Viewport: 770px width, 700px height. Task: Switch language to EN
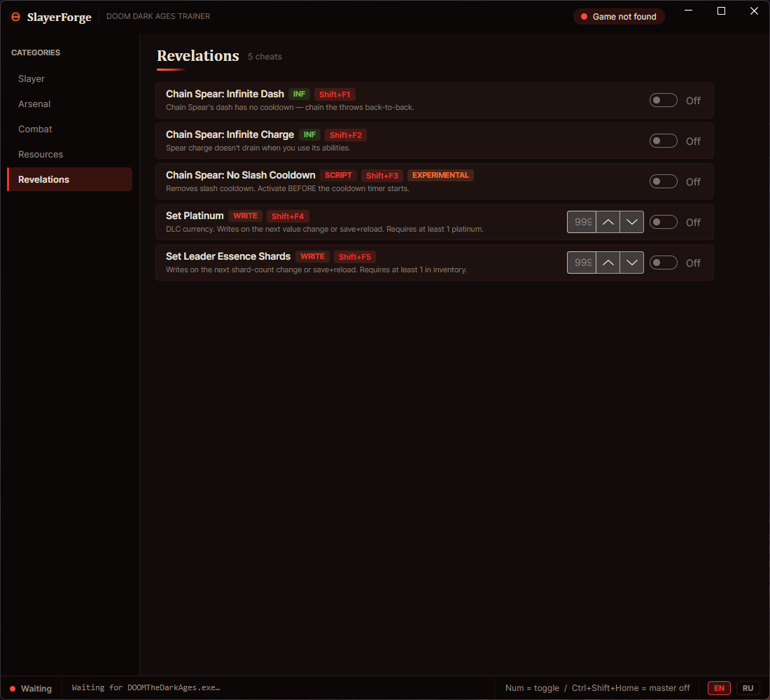[719, 688]
